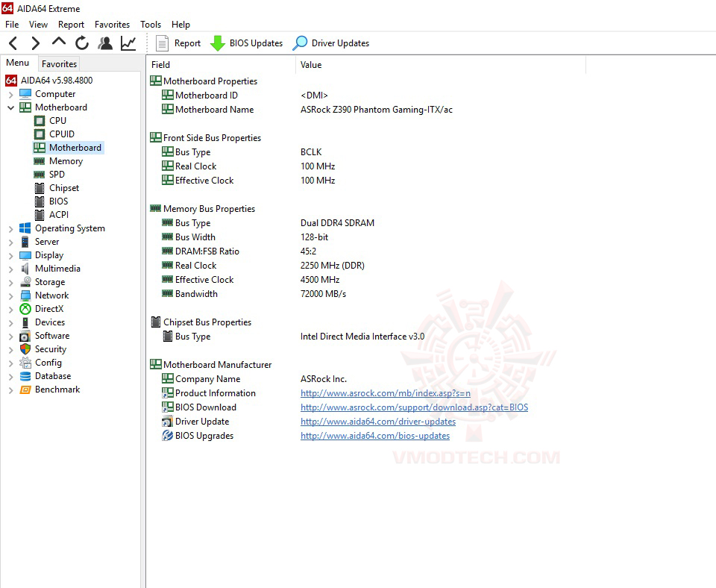Open the View menu
The image size is (716, 588).
point(38,24)
